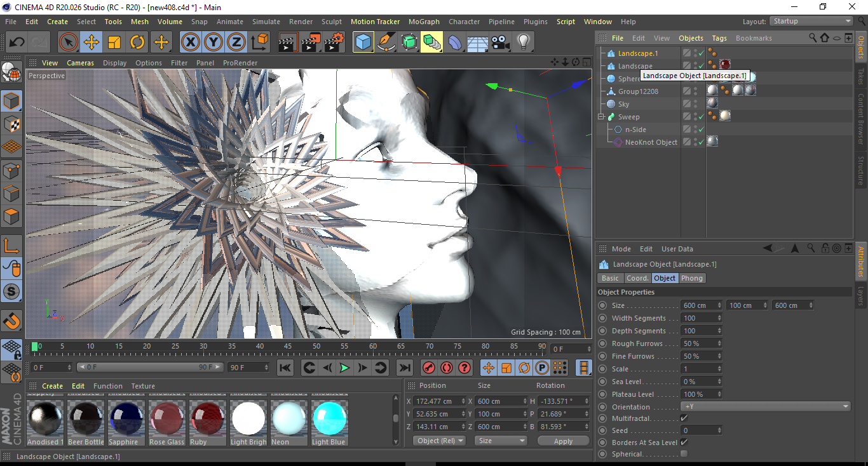868x466 pixels.
Task: Click Render View clapperboard icon
Action: click(288, 43)
